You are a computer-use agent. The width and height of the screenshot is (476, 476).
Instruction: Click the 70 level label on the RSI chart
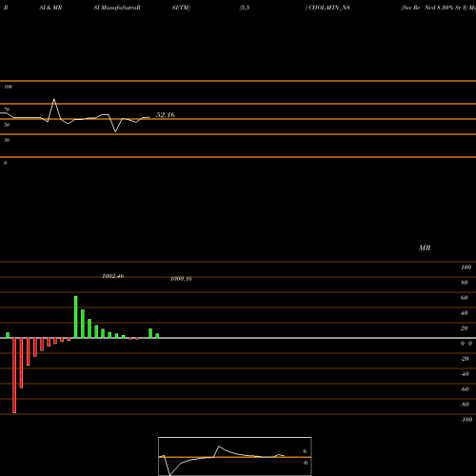7,109
